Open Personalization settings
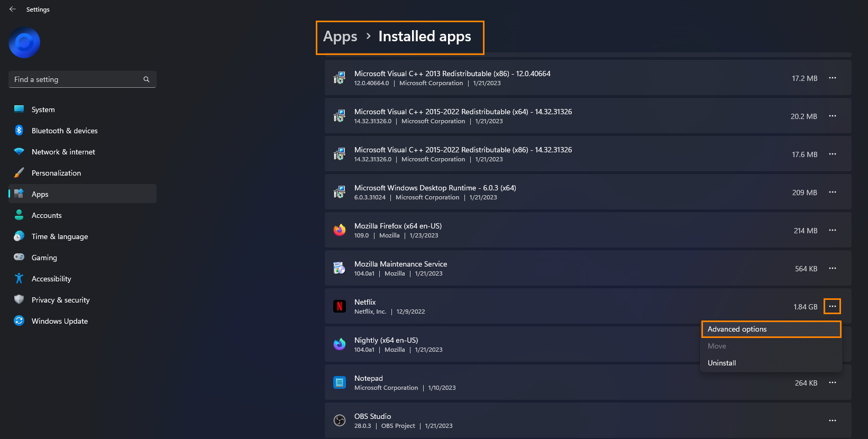This screenshot has width=868, height=439. click(x=83, y=173)
